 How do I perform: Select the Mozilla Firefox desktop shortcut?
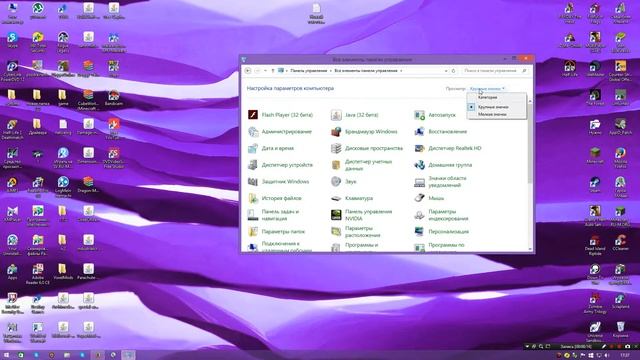[x=620, y=158]
